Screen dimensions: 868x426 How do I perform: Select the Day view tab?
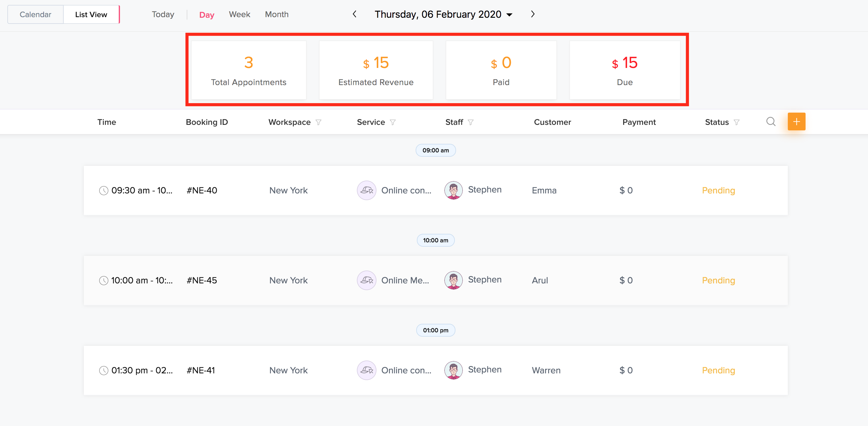coord(207,15)
